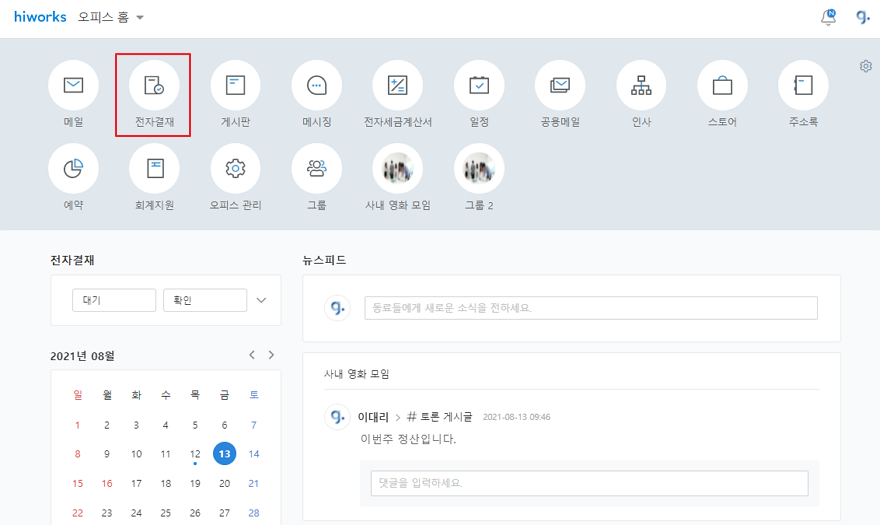Select date 12 with the dot marker

click(195, 454)
